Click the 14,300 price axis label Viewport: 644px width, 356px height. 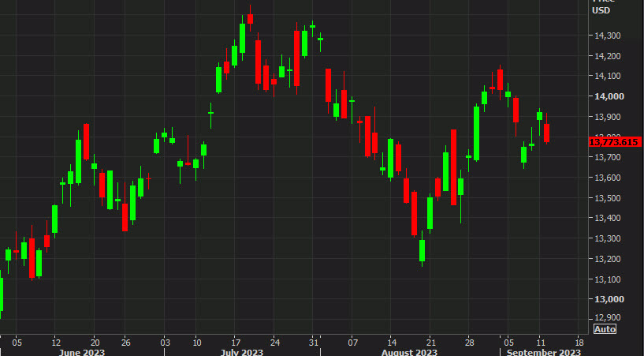point(608,36)
